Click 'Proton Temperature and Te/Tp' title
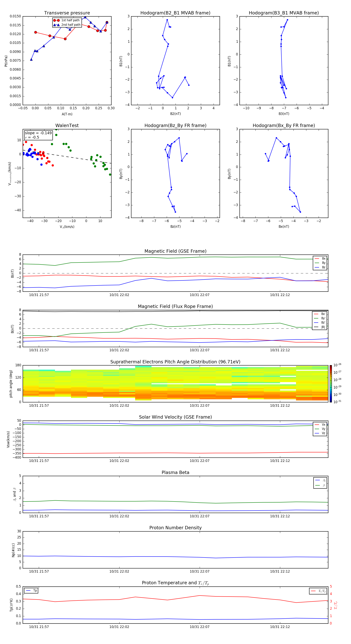This screenshot has width=351, height=644. [175, 583]
